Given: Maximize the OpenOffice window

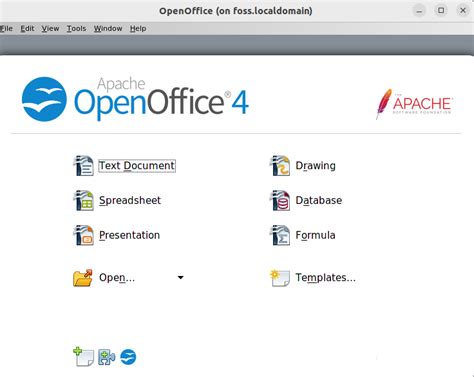Looking at the screenshot, I should 441,11.
